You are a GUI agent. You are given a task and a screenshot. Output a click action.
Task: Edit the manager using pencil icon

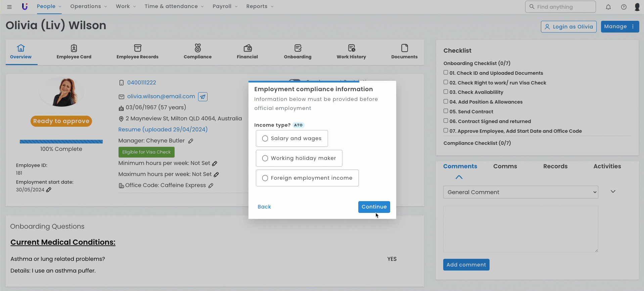pos(191,141)
